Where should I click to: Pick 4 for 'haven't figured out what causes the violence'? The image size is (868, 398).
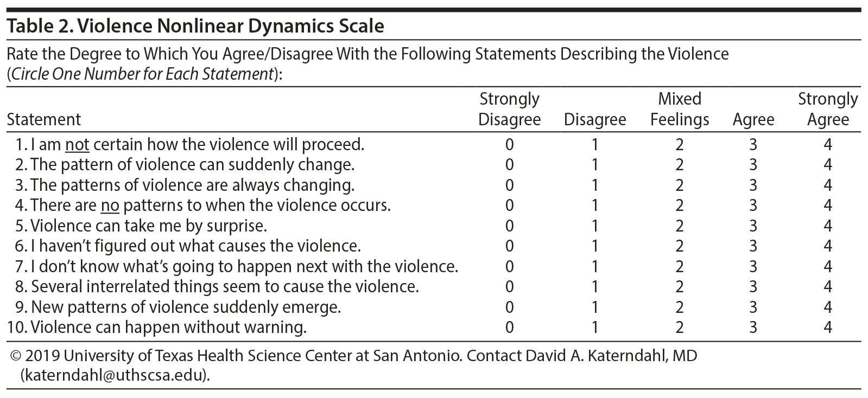[x=827, y=246]
